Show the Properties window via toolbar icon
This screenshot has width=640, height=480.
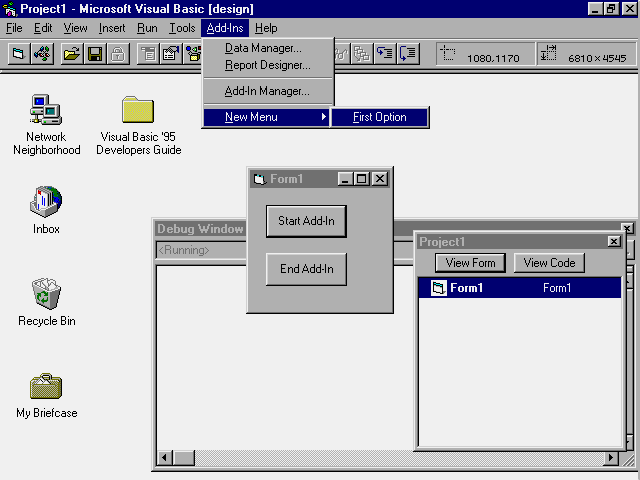click(170, 53)
